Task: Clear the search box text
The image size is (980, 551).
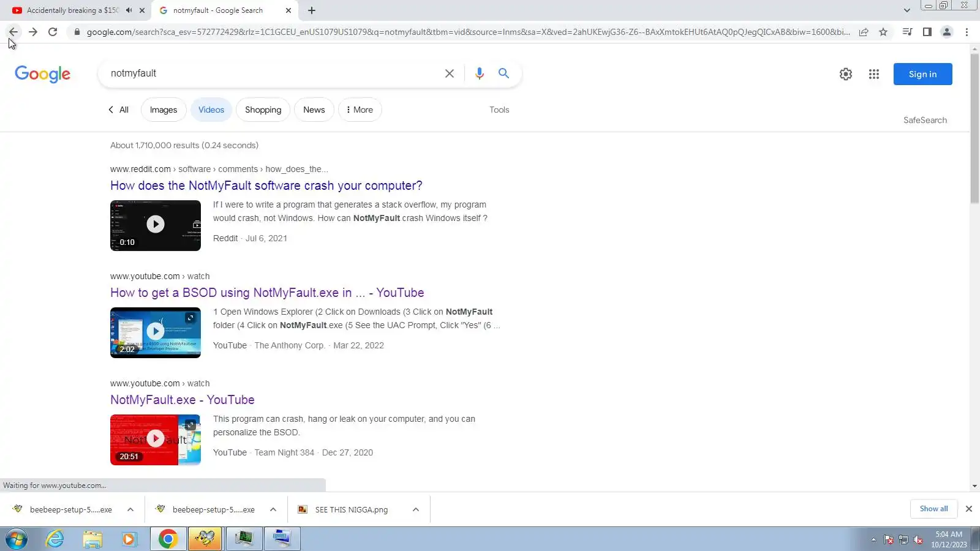Action: click(x=450, y=73)
